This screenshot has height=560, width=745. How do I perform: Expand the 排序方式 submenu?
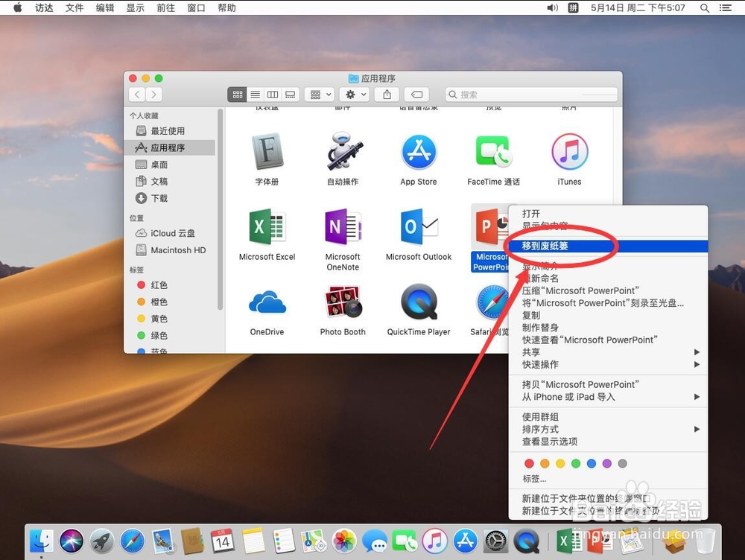[x=608, y=430]
